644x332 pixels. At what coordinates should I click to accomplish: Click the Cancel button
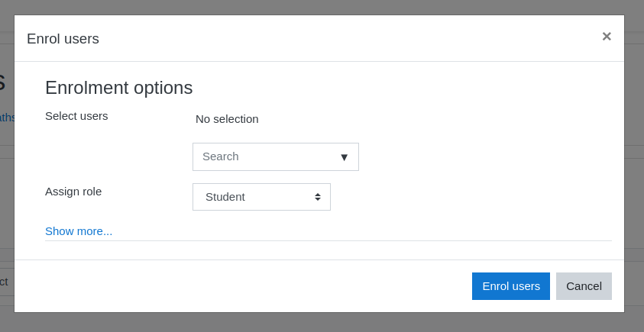tap(584, 286)
